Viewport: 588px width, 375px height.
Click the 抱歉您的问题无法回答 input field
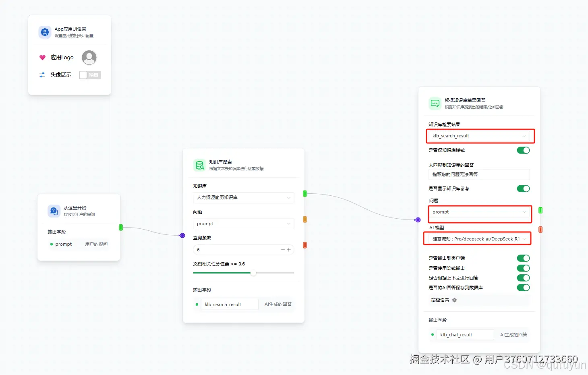(479, 174)
